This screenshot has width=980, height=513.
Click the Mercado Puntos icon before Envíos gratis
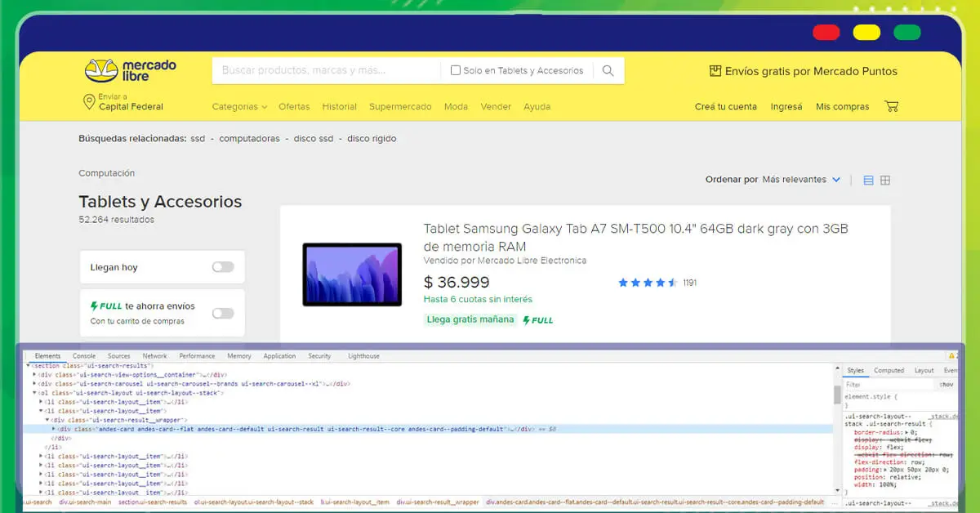tap(715, 71)
